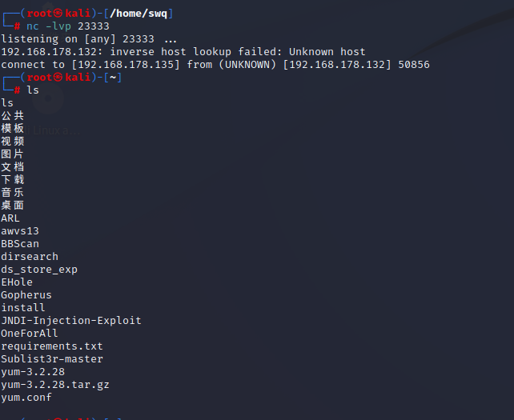Click the OneForAll entry
The image size is (514, 420).
point(30,334)
